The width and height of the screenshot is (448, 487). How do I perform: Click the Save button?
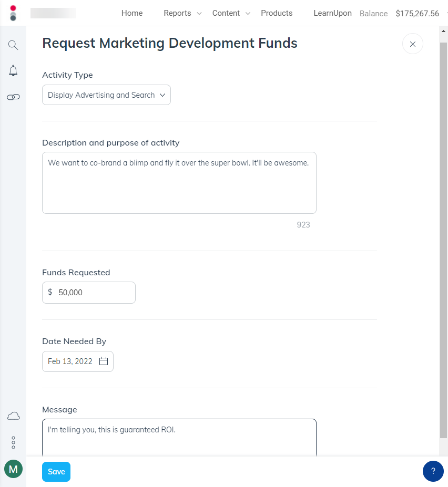pyautogui.click(x=56, y=472)
